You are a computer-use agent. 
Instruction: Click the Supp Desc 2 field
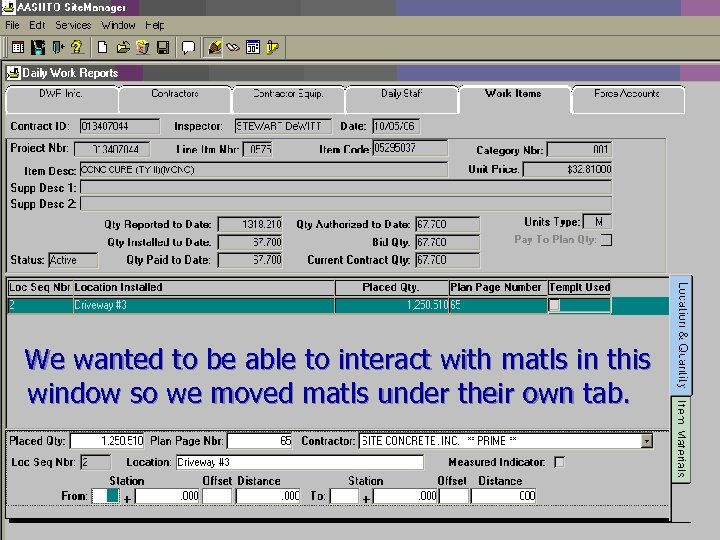pos(346,203)
